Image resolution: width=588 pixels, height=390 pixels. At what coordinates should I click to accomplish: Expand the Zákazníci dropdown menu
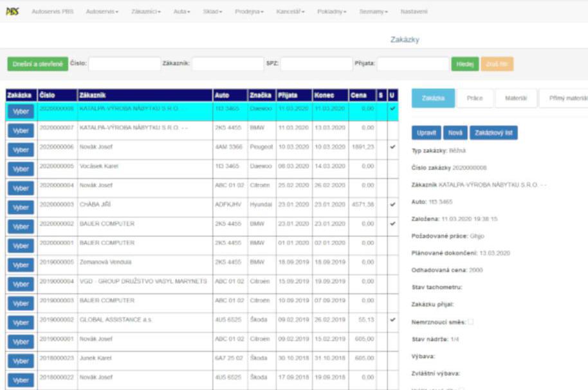click(145, 12)
